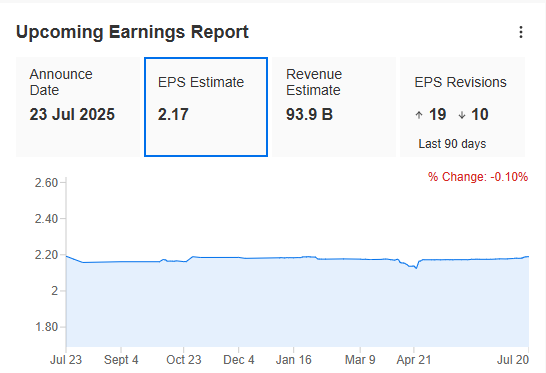546x373 pixels.
Task: Click the 19 upward revisions count
Action: 437,115
